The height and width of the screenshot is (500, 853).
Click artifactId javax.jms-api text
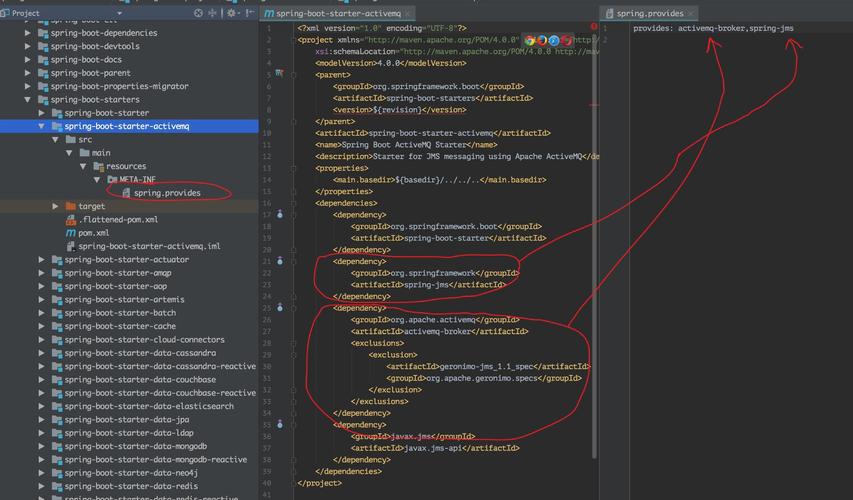pos(435,448)
